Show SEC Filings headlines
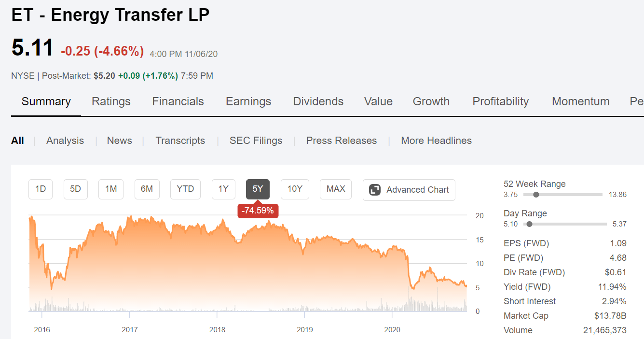 point(256,141)
